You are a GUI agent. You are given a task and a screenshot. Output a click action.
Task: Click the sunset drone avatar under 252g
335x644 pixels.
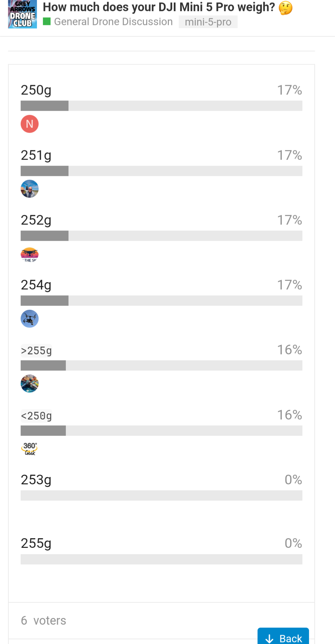[30, 254]
